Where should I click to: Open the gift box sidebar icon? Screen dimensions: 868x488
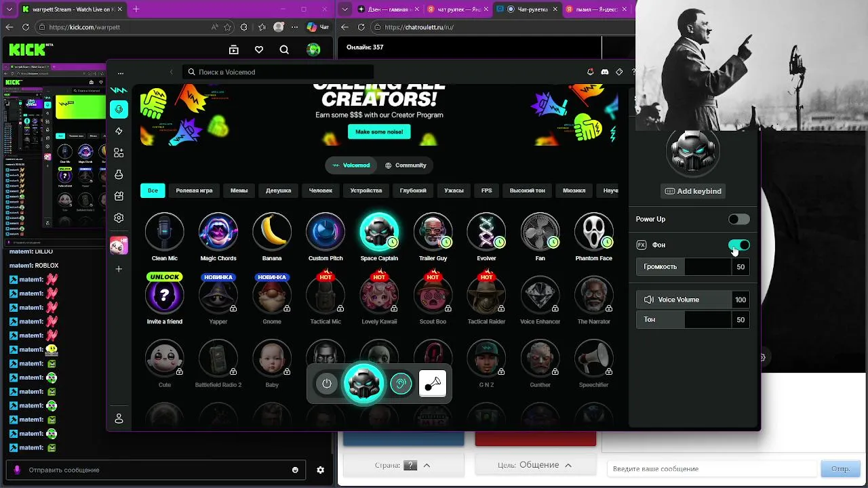[119, 197]
